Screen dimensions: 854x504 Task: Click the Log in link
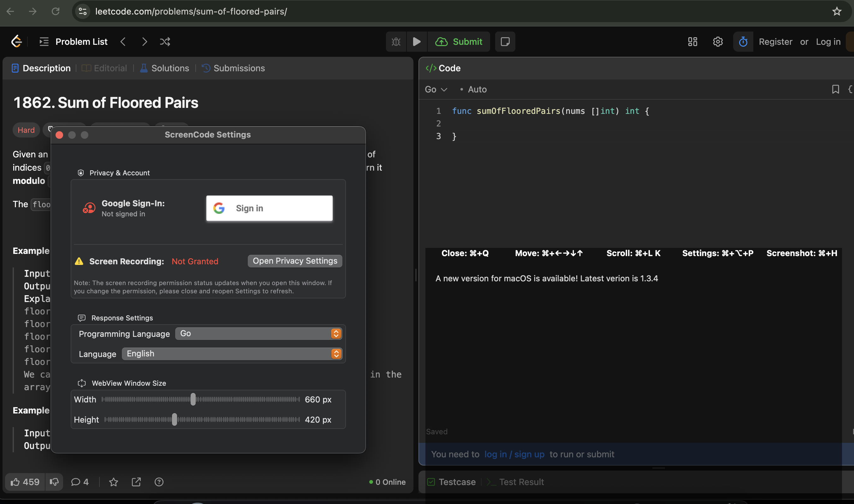pyautogui.click(x=828, y=41)
